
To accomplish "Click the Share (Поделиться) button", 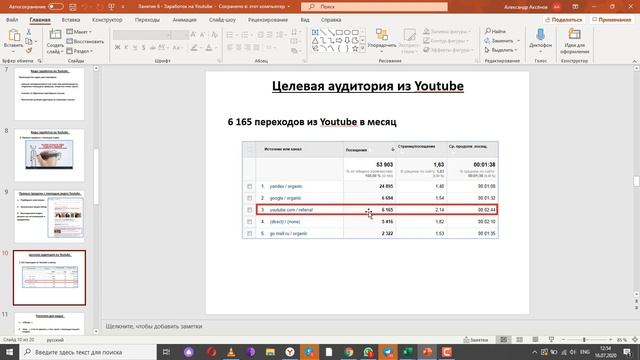I will [563, 20].
